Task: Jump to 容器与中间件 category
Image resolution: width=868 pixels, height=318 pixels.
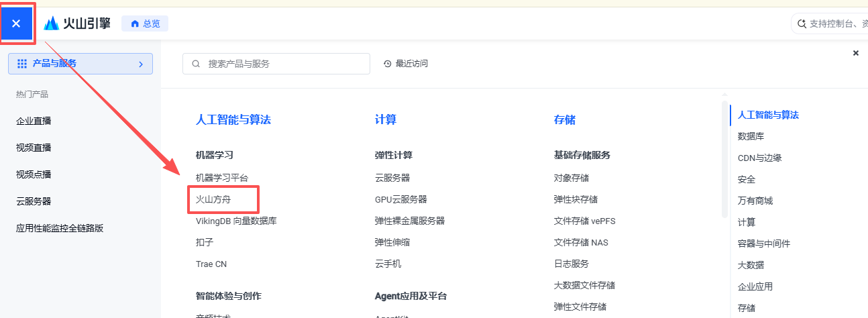Action: (764, 244)
